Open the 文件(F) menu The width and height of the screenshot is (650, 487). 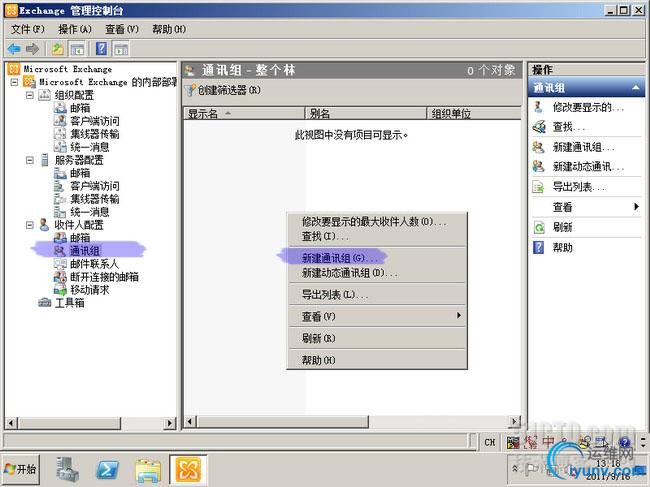tap(27, 29)
